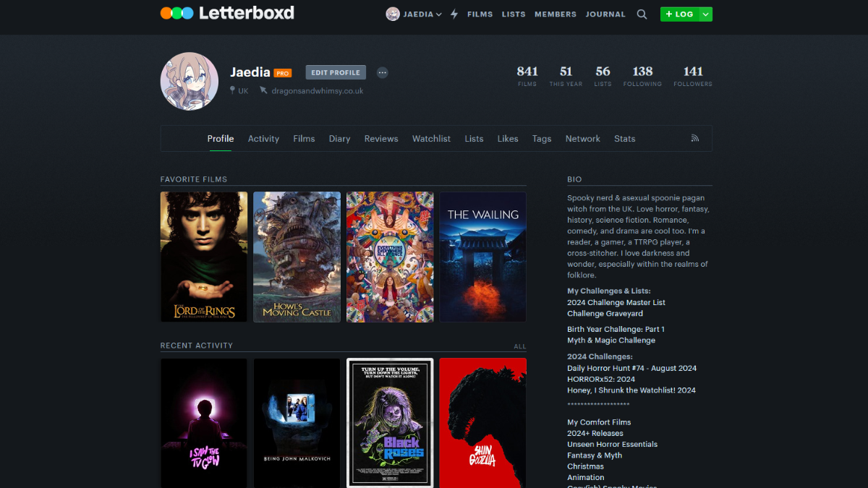Open the My Comfort Films list
The width and height of the screenshot is (868, 488).
599,422
